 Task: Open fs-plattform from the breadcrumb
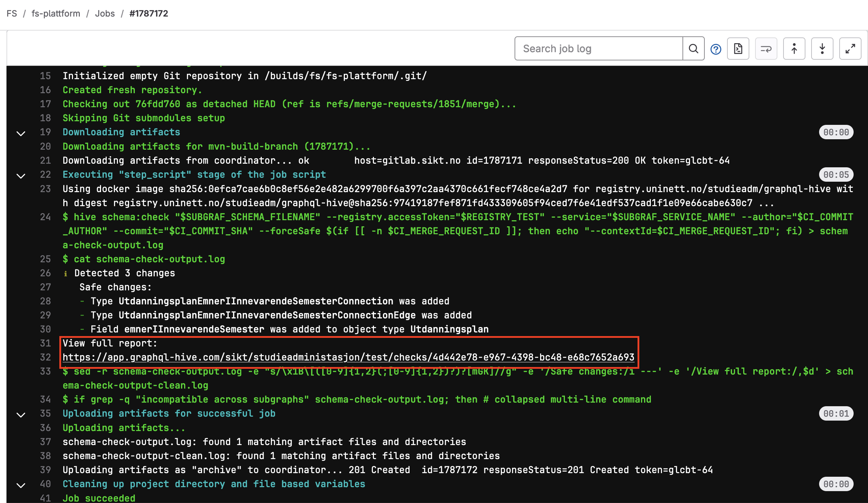(x=55, y=13)
